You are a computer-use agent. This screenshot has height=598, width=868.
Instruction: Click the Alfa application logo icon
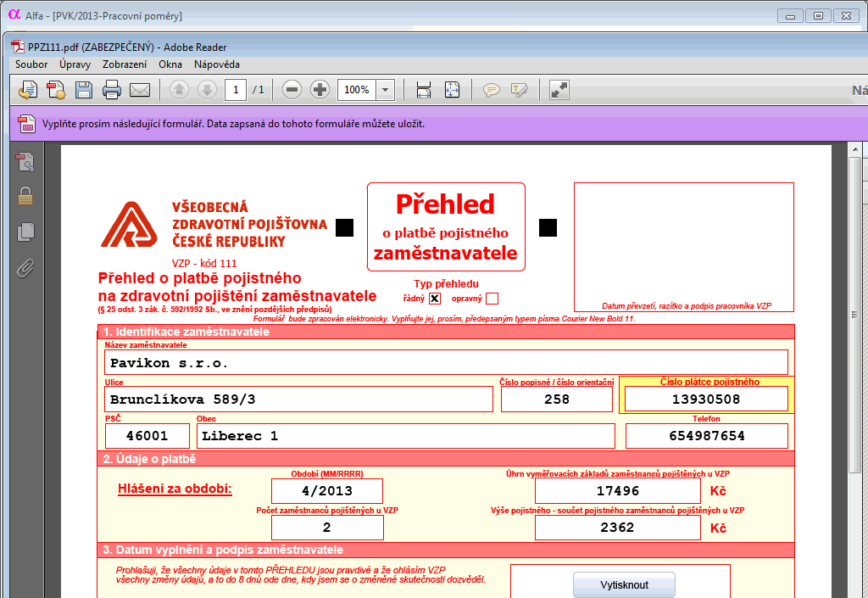point(14,14)
